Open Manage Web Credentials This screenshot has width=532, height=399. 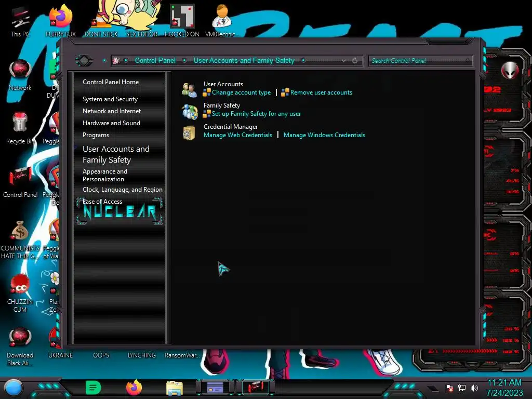(x=238, y=135)
